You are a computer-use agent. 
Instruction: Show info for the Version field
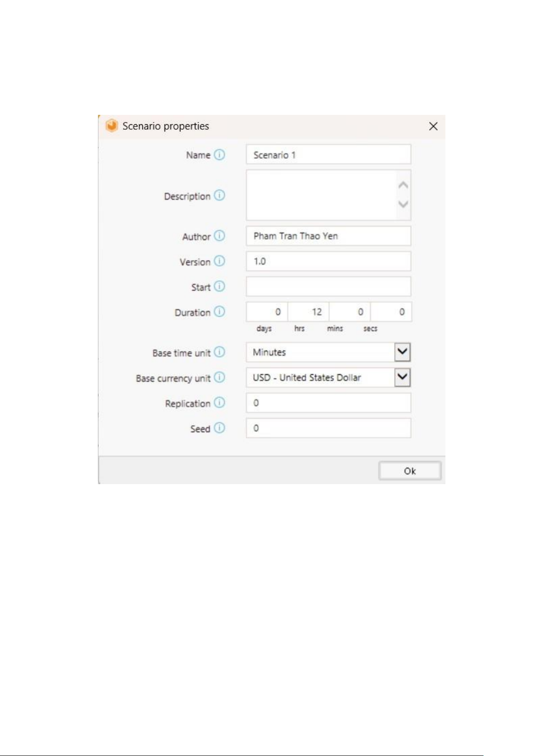tap(219, 261)
